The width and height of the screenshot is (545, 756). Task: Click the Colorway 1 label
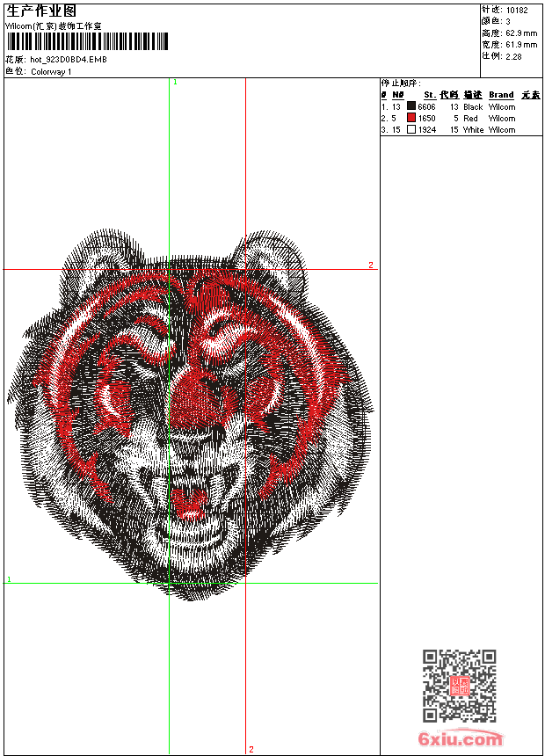(x=51, y=72)
